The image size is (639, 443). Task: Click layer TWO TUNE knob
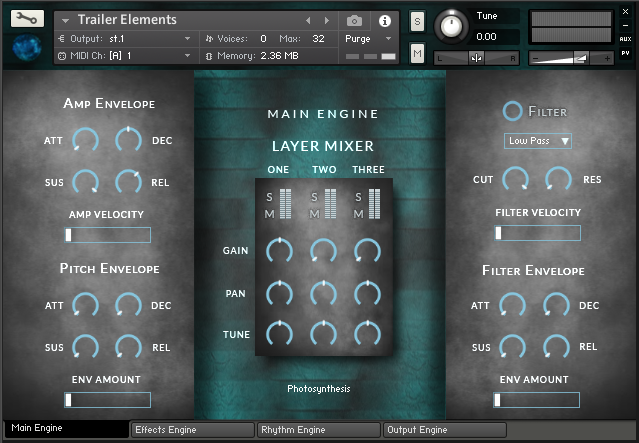click(324, 334)
